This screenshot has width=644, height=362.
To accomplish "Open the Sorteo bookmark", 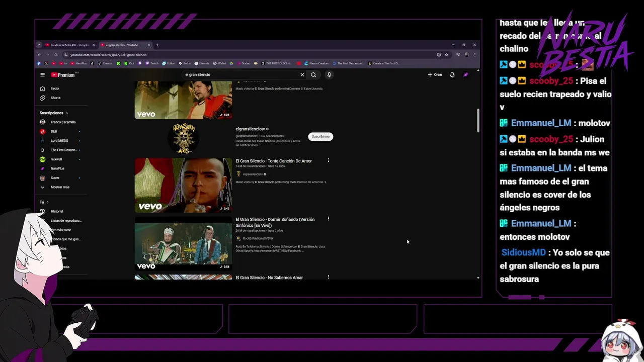I will pyautogui.click(x=244, y=63).
